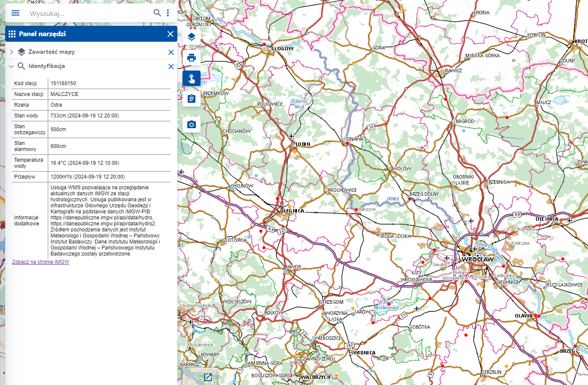Image resolution: width=588 pixels, height=385 pixels.
Task: Open the Zobacz na stronie IMGW link
Action: point(40,262)
